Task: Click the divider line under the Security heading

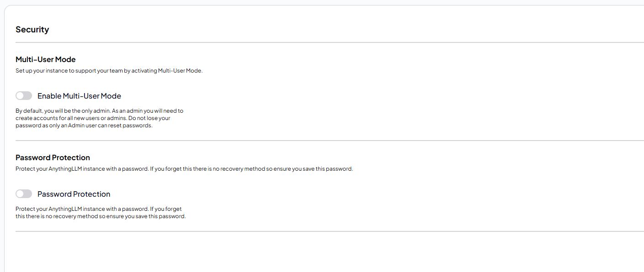Action: pos(329,42)
